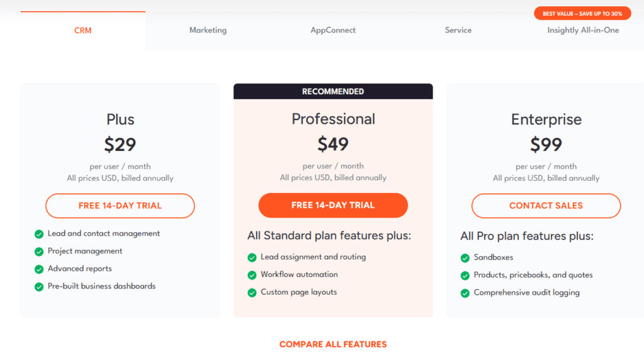Open the AppConnect pricing tab

333,30
